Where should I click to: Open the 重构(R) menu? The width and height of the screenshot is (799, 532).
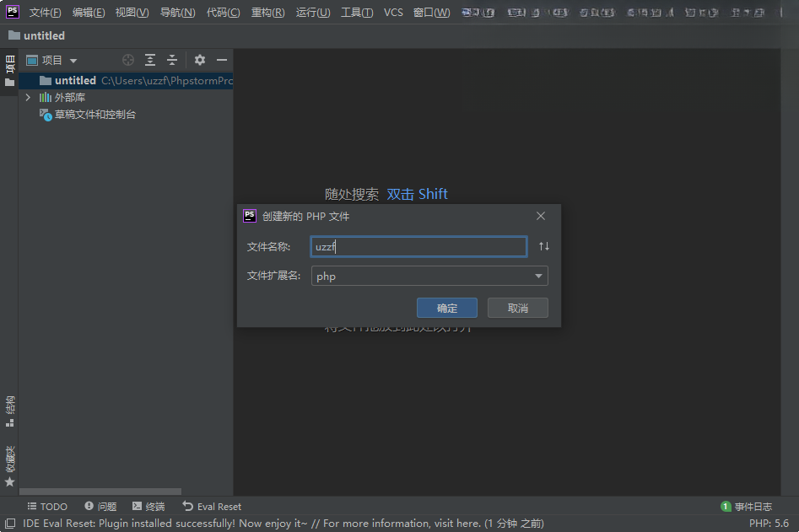[268, 12]
